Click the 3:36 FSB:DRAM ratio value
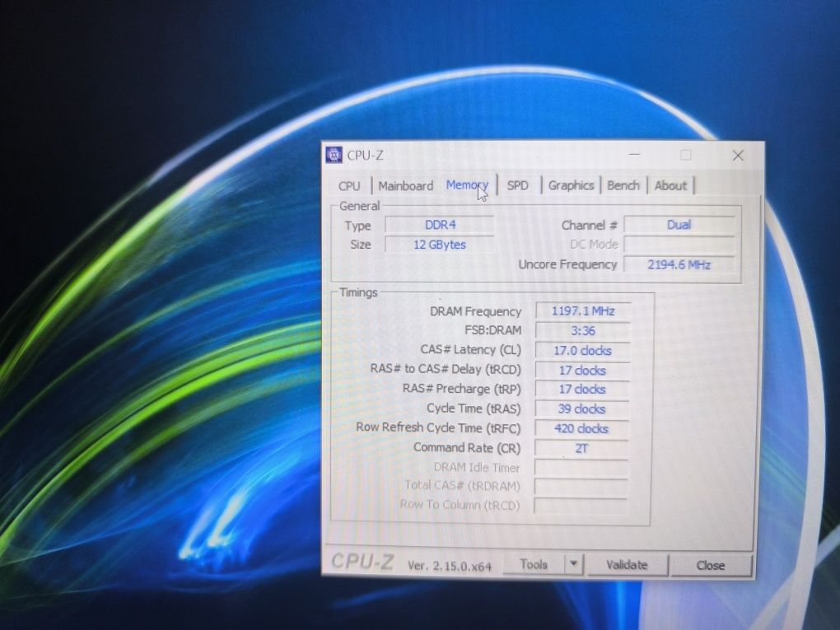Image resolution: width=840 pixels, height=630 pixels. click(x=583, y=331)
